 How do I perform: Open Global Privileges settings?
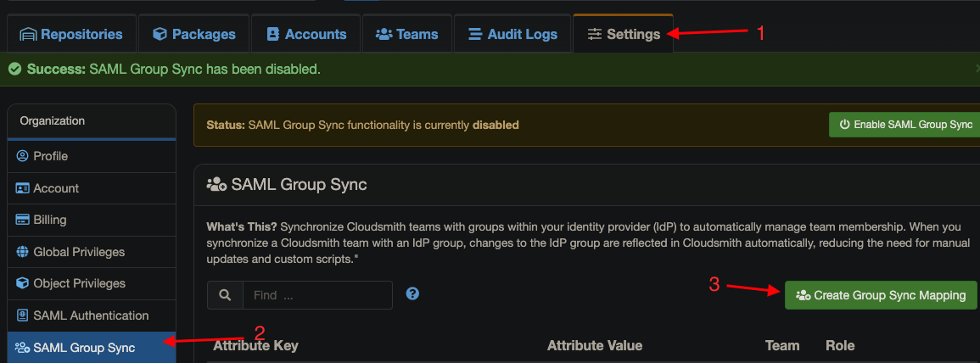[92, 252]
